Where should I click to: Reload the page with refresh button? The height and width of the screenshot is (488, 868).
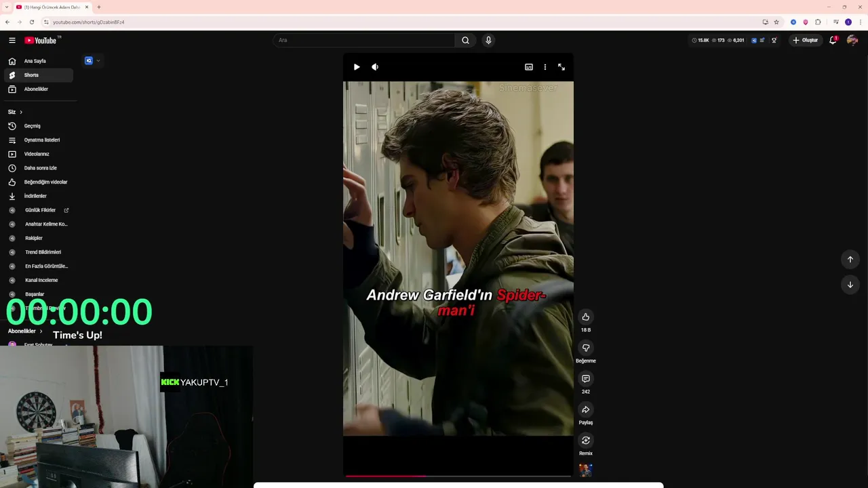(x=31, y=22)
